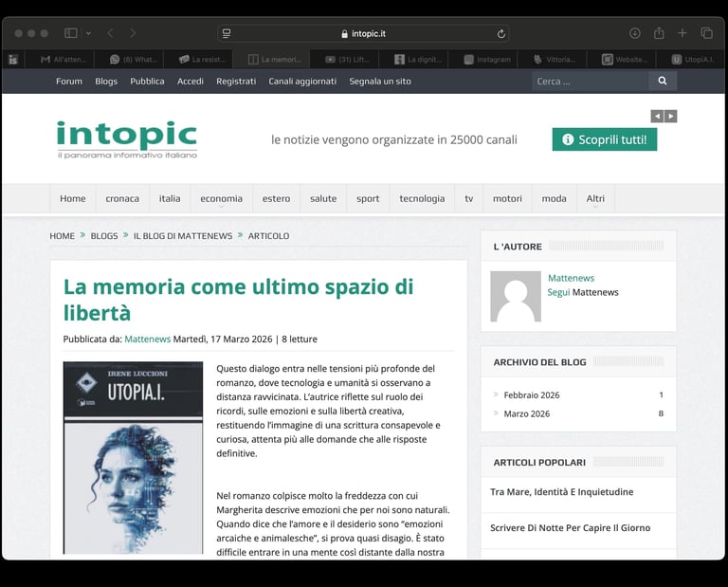Click 'IL BLOG DI MATTENEWS' breadcrumb
Viewport: 728px width, 587px height.
183,236
